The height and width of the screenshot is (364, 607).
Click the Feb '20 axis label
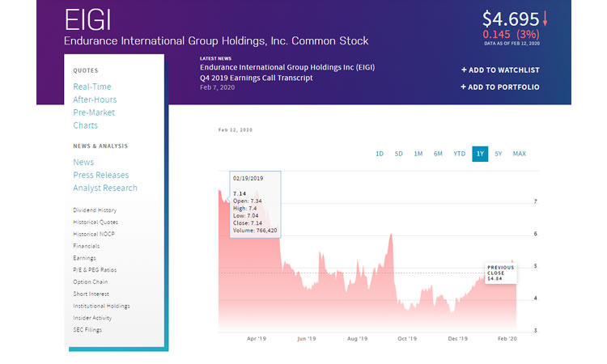coord(507,338)
